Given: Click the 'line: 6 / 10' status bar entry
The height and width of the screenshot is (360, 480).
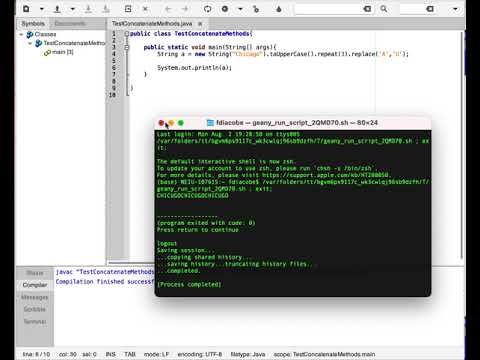Looking at the screenshot, I should tap(36, 354).
